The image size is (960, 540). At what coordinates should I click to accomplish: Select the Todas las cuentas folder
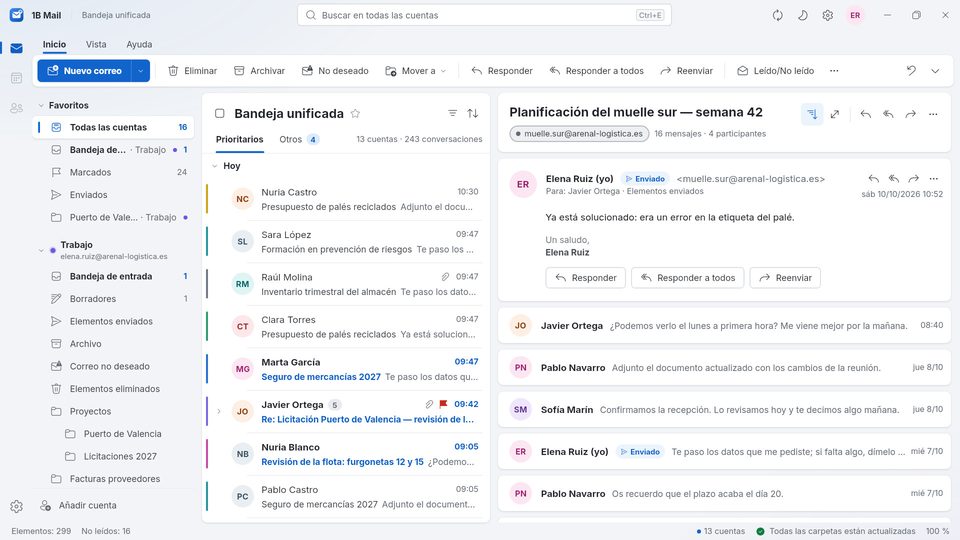[114, 127]
